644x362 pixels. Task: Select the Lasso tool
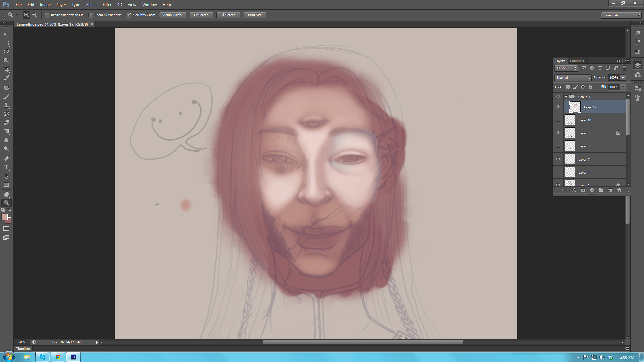click(6, 52)
